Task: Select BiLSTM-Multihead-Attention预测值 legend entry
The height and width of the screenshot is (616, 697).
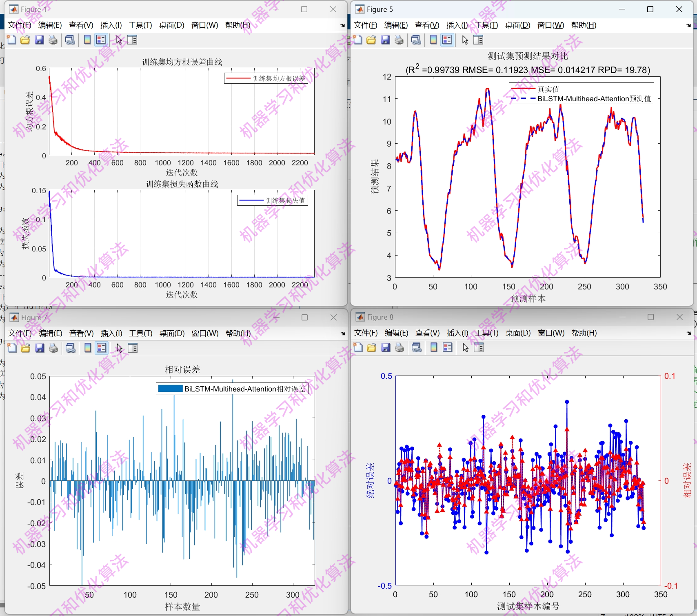Action: [x=581, y=99]
